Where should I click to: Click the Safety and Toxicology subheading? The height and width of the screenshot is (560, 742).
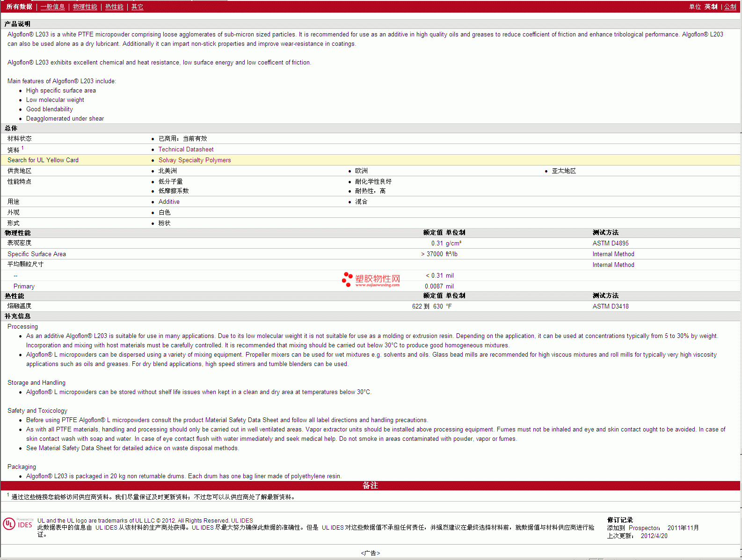(37, 410)
